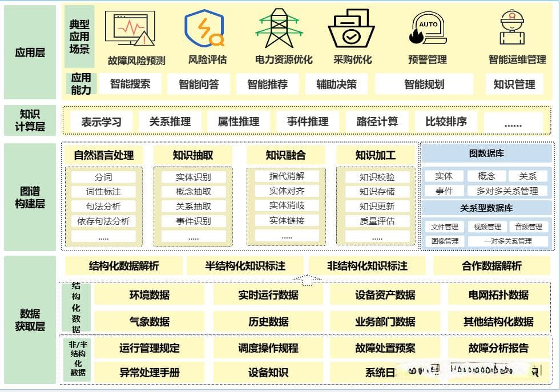This screenshot has width=560, height=392.
Task: Click the 音频管理 item
Action: tap(529, 227)
